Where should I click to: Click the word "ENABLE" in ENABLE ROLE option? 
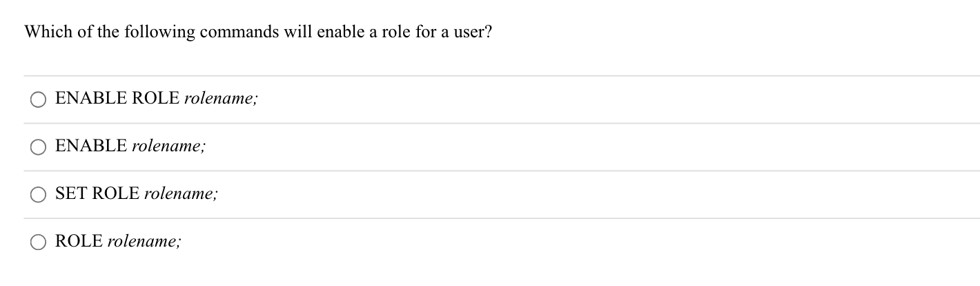tap(91, 99)
